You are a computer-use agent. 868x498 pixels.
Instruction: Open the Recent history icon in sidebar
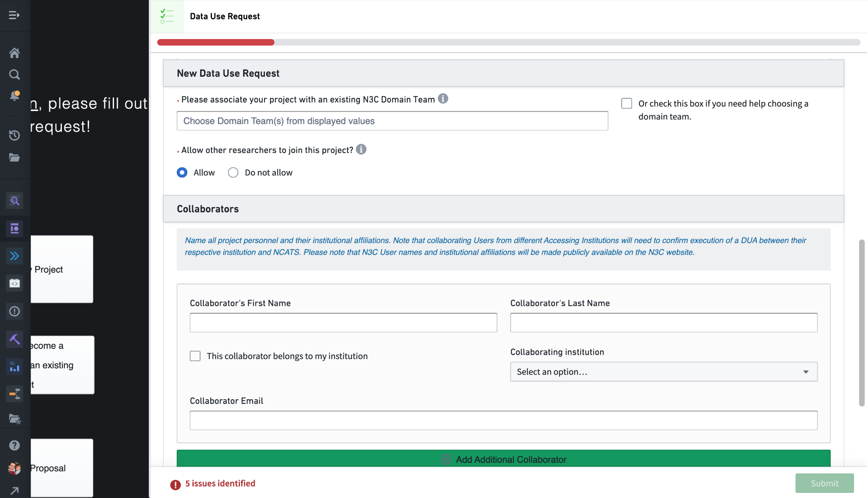tap(15, 136)
